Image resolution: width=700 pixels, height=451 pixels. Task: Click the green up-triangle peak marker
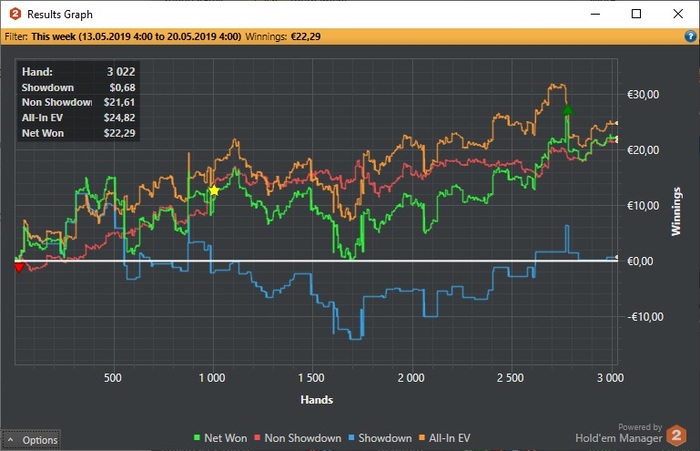point(567,109)
